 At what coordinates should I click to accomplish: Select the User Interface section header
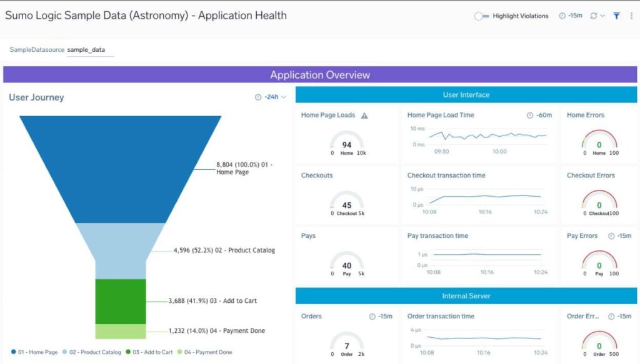[466, 95]
